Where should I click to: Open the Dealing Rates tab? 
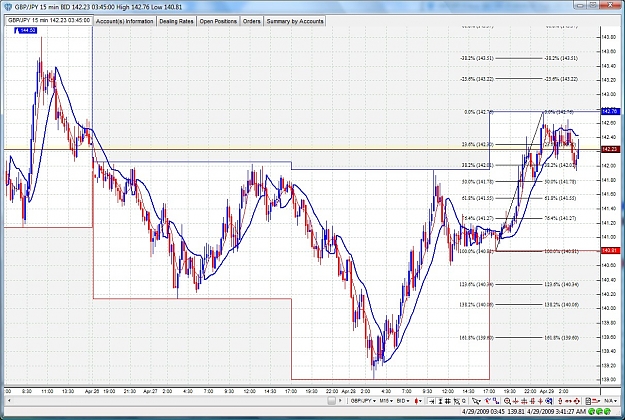(x=176, y=21)
